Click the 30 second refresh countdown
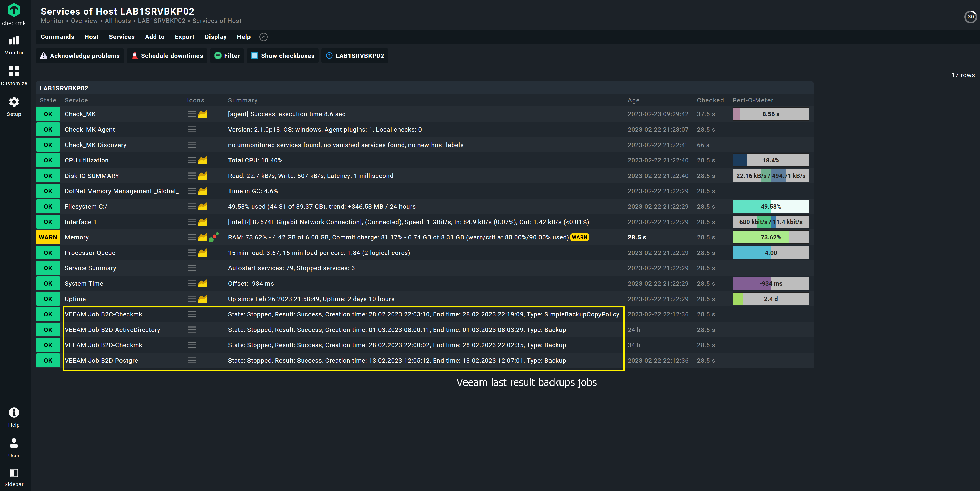Viewport: 980px width, 491px height. click(x=971, y=17)
